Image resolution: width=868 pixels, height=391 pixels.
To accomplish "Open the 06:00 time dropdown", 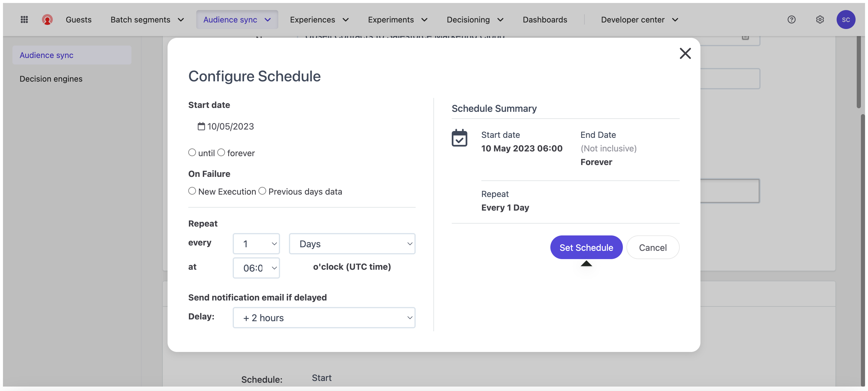I will [256, 268].
